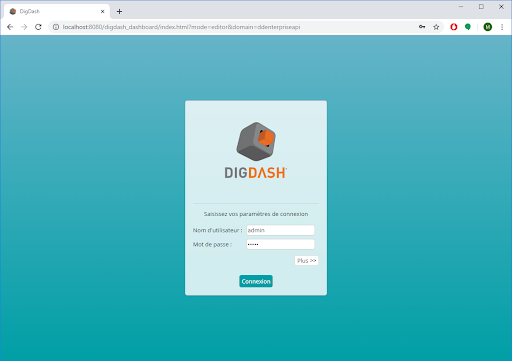This screenshot has width=512, height=361.
Task: Open the green extension icon
Action: click(x=468, y=27)
